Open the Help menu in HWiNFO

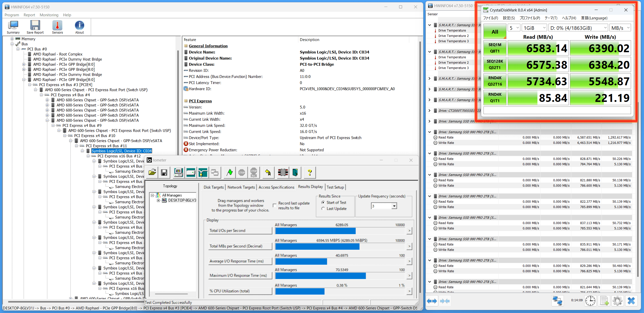coord(67,15)
